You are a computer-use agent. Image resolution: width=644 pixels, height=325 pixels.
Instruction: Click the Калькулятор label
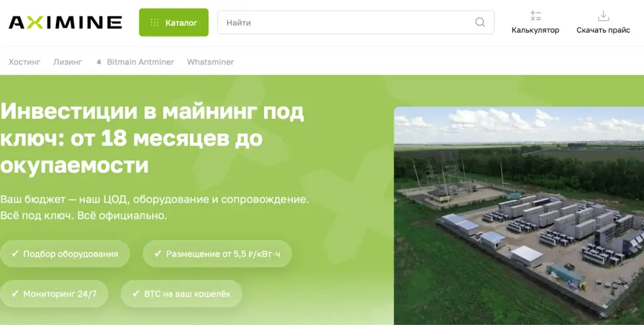click(x=535, y=30)
